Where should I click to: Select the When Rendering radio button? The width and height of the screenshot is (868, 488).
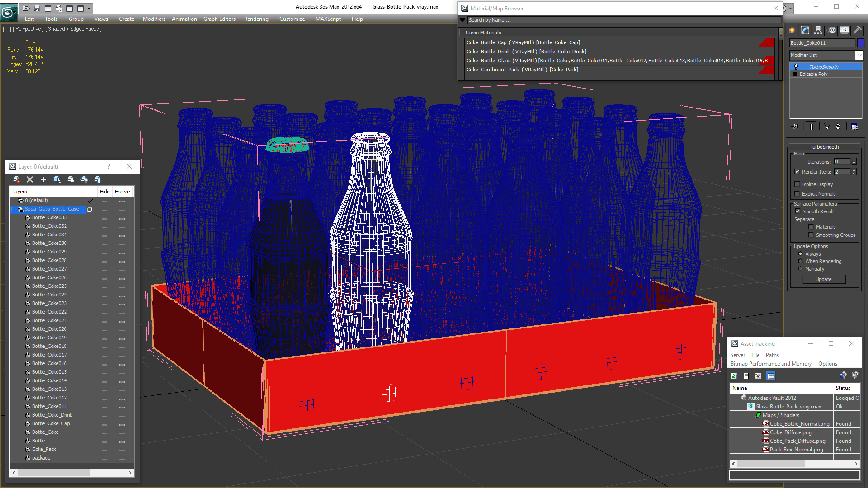click(801, 261)
